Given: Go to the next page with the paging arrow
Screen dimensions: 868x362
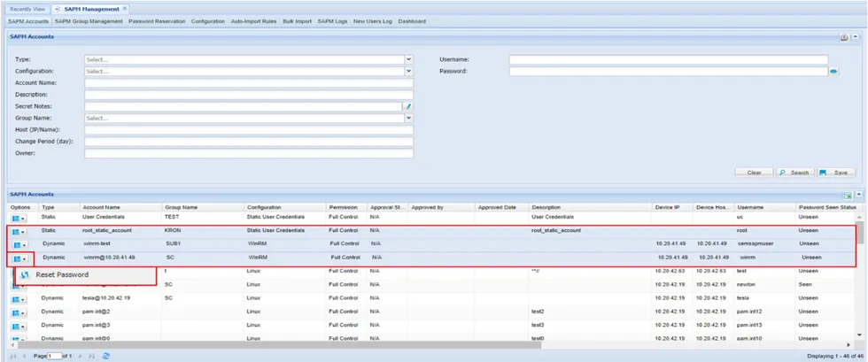Looking at the screenshot, I should pos(79,355).
